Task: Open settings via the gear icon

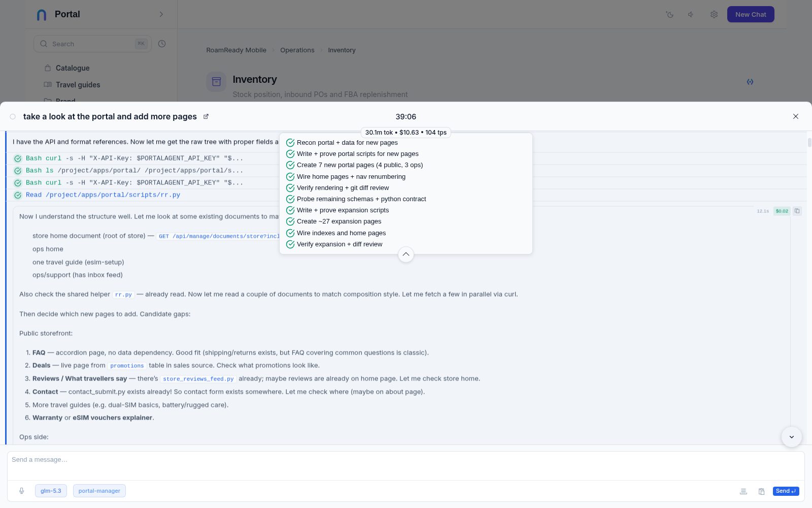Action: coord(714,15)
